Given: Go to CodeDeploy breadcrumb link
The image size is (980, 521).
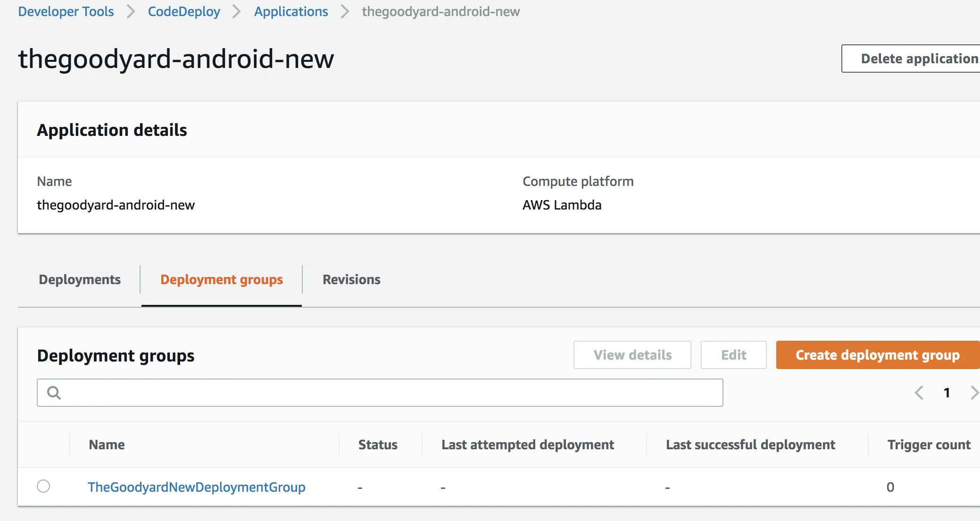Looking at the screenshot, I should point(184,11).
